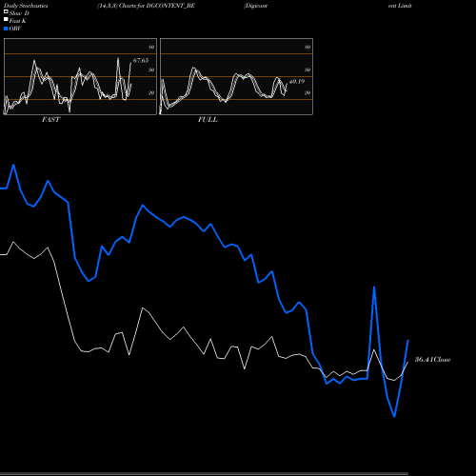Click the FAST stochastic chart thumbnail
476x476 pixels.
coord(80,76)
